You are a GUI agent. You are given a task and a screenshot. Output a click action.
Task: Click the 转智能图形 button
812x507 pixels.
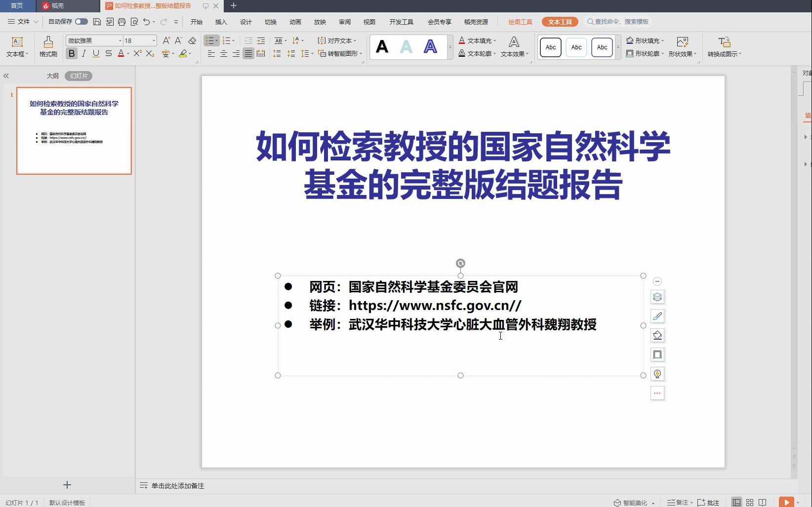(x=340, y=53)
